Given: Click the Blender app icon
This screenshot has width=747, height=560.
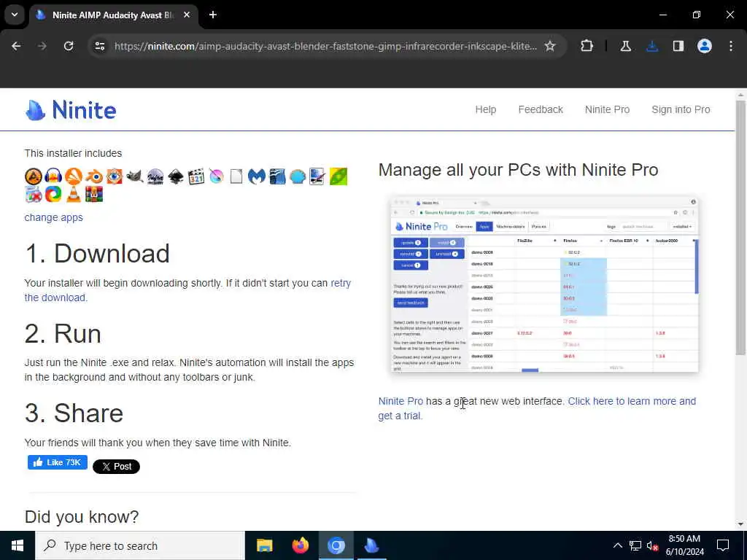Looking at the screenshot, I should 94,176.
